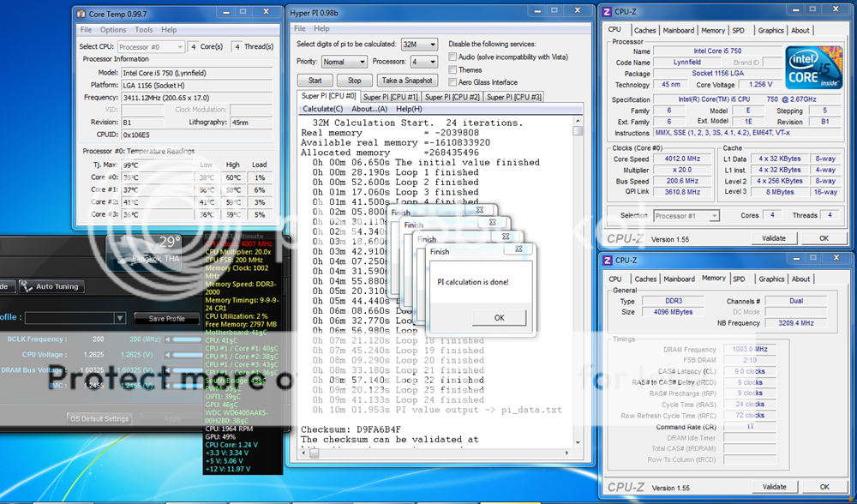Expand the Priority dropdown set to Normal
857x504 pixels.
coord(345,62)
